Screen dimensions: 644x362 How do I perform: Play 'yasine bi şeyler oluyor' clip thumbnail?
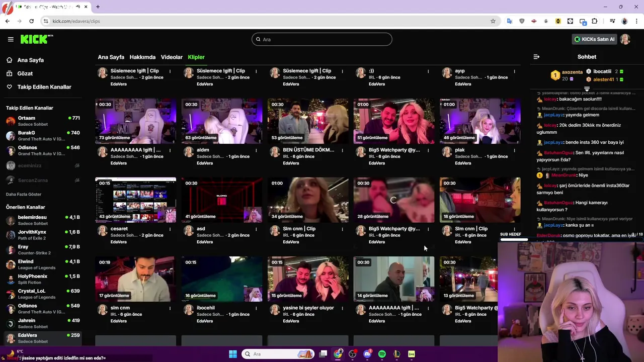click(x=308, y=279)
